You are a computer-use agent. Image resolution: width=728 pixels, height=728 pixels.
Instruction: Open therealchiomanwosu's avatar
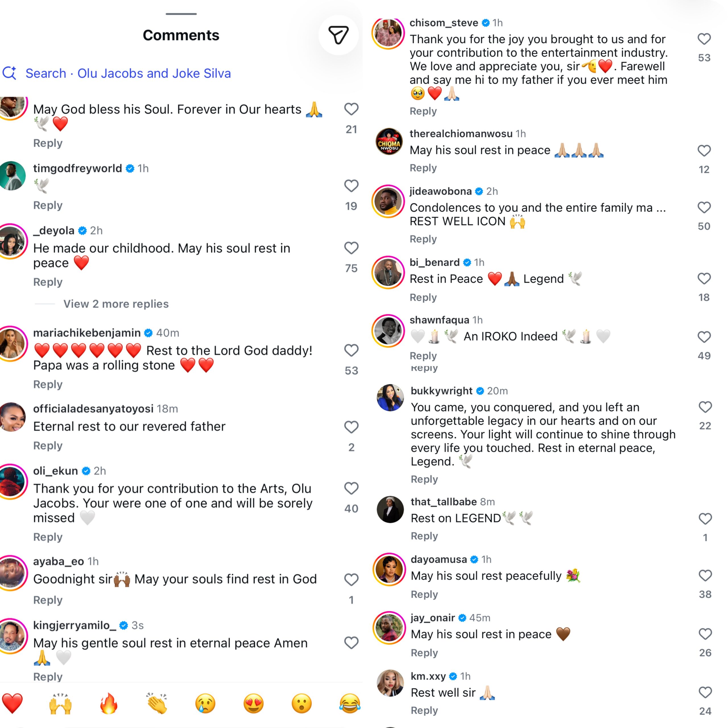(x=389, y=142)
